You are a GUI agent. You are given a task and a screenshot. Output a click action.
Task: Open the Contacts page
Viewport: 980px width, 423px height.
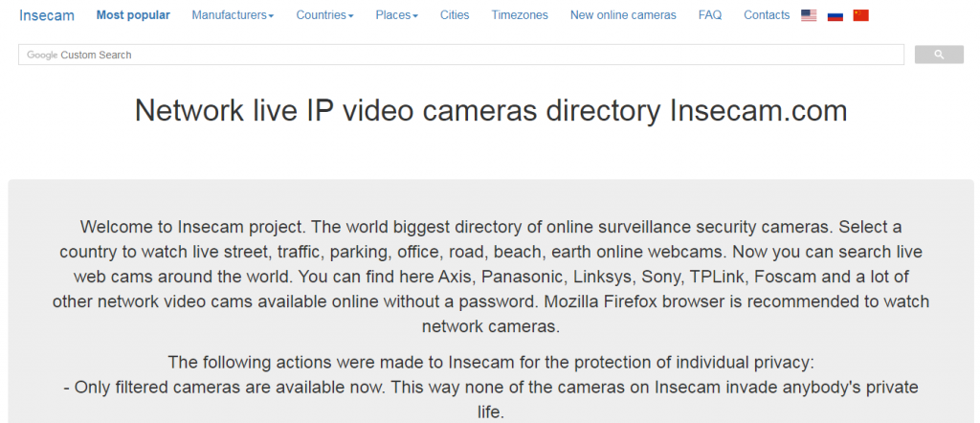pyautogui.click(x=767, y=15)
